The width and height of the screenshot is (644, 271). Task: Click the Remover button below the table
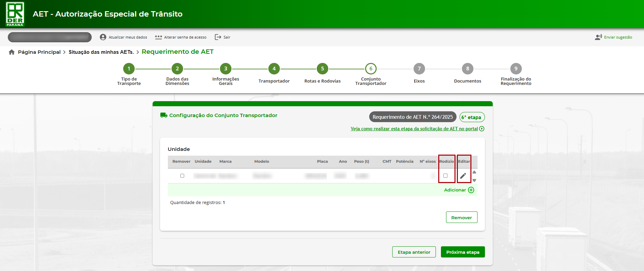tap(462, 218)
